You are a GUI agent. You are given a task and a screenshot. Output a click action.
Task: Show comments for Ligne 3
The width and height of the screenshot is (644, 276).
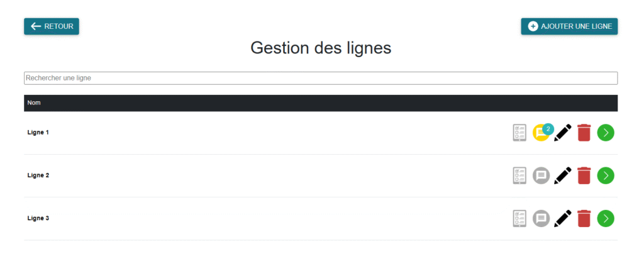[x=541, y=218]
